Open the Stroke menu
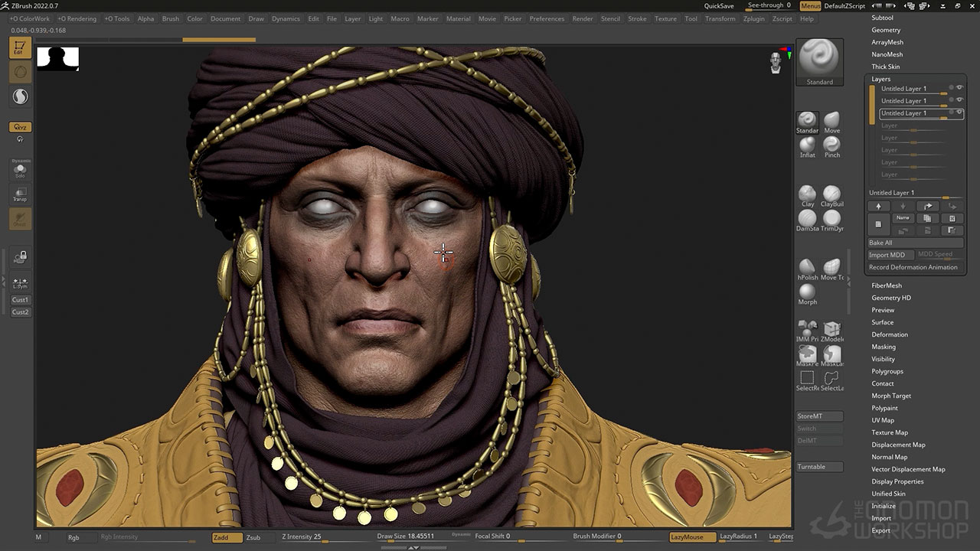980x551 pixels. (x=637, y=18)
